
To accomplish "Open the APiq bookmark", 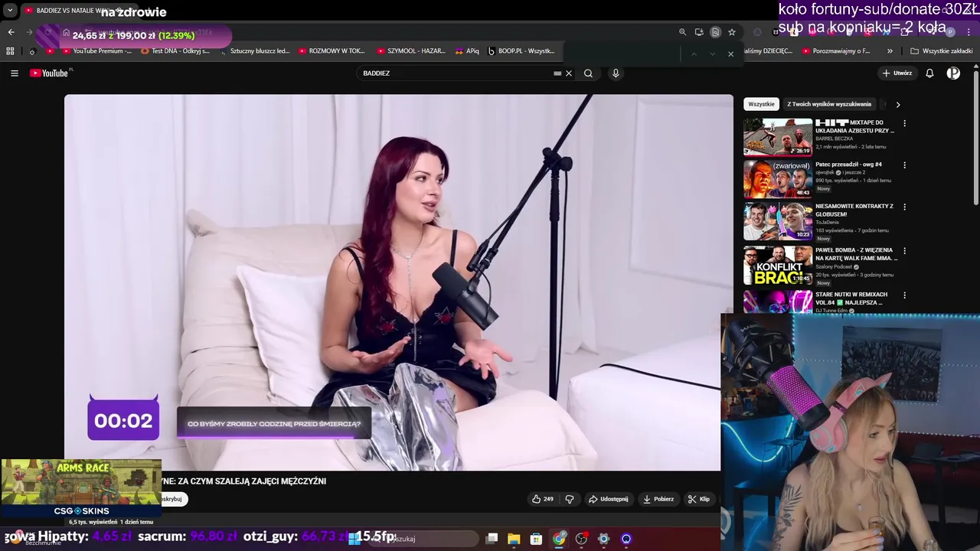I will point(467,51).
